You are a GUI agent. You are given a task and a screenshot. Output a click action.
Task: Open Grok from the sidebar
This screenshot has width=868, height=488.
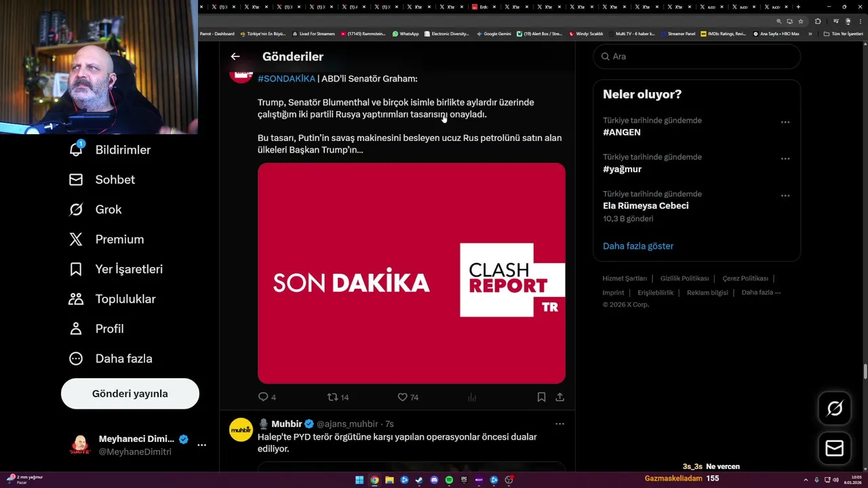(96, 209)
